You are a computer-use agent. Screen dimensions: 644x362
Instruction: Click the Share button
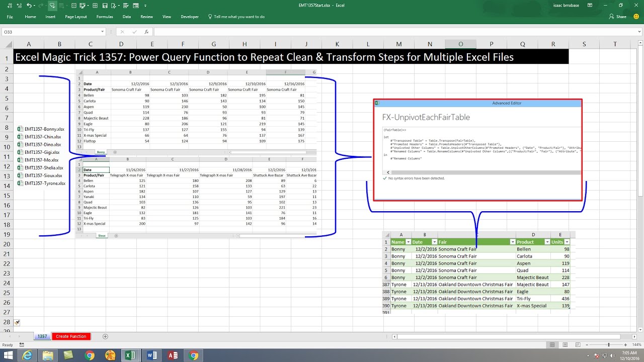point(617,17)
